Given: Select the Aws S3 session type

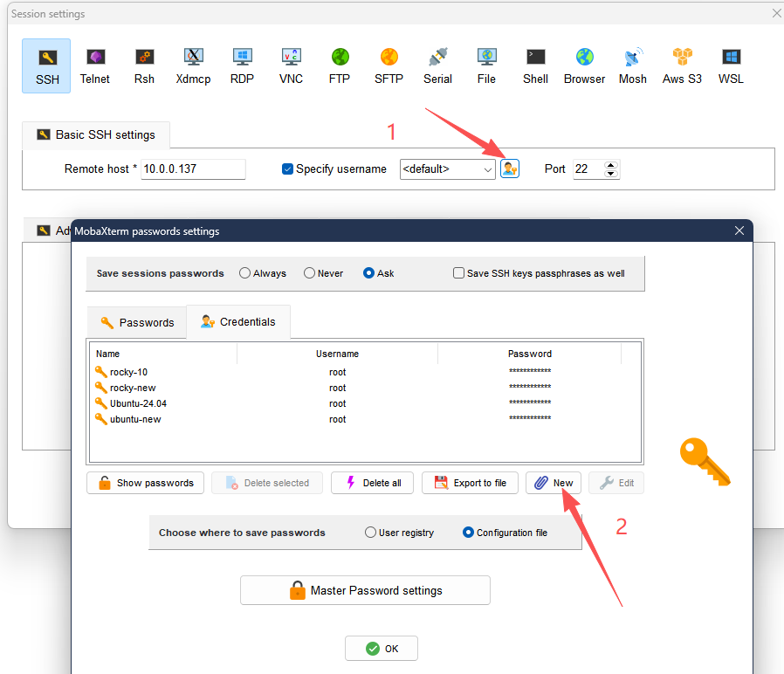Looking at the screenshot, I should pos(682,66).
